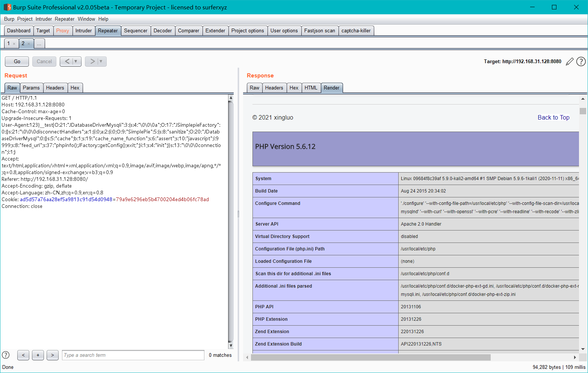This screenshot has width=588, height=373.
Task: Click the forward request-history arrow button
Action: [93, 61]
